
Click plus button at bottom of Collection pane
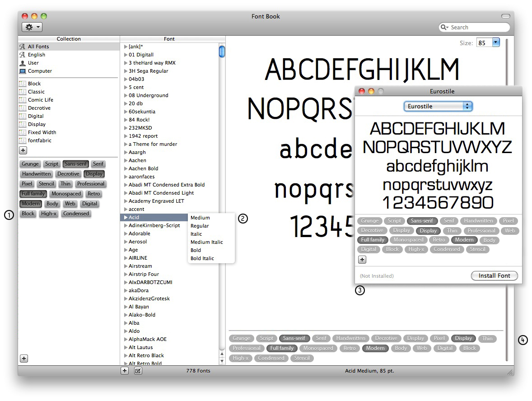point(24,359)
